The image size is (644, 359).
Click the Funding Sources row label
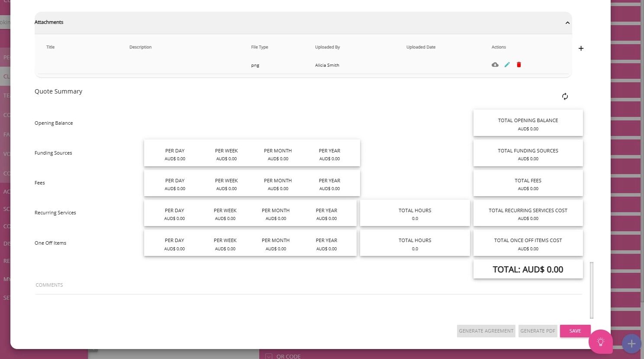[53, 153]
